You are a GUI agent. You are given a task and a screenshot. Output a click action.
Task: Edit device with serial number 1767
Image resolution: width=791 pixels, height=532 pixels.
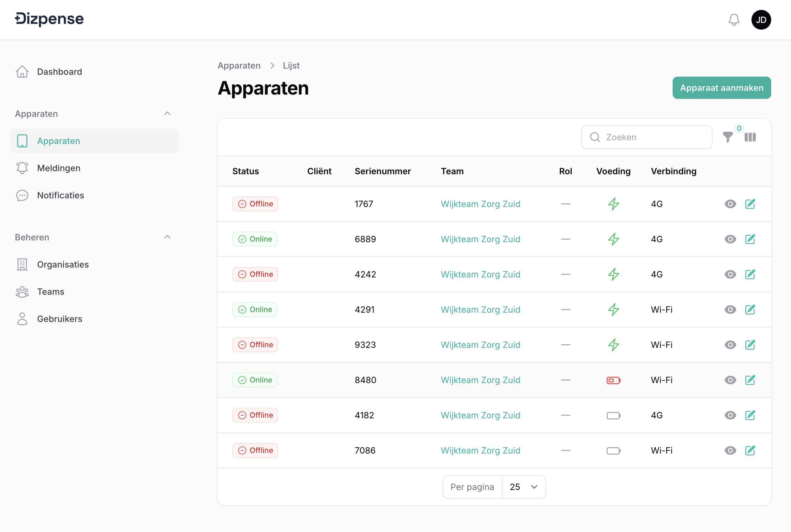point(750,204)
